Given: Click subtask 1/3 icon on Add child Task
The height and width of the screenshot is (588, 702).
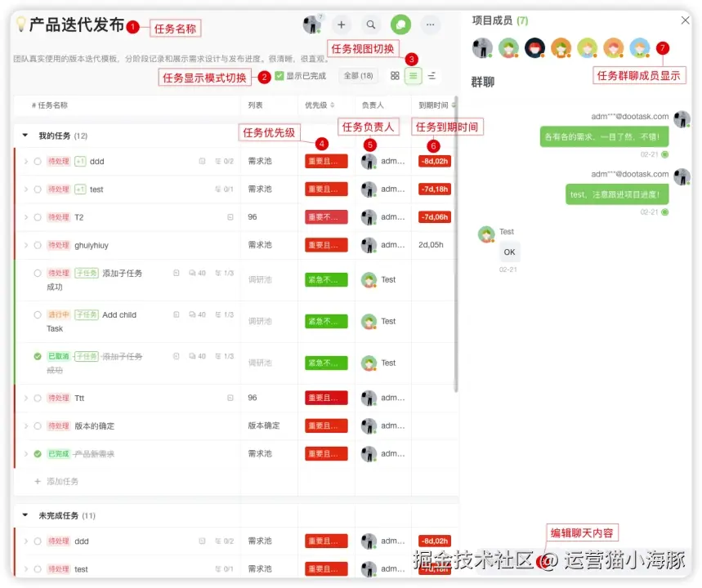Looking at the screenshot, I should [x=224, y=314].
